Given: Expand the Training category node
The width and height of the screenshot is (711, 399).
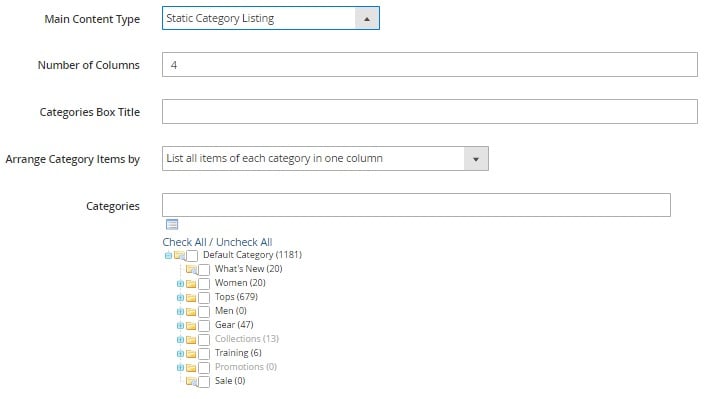Looking at the screenshot, I should click(180, 354).
